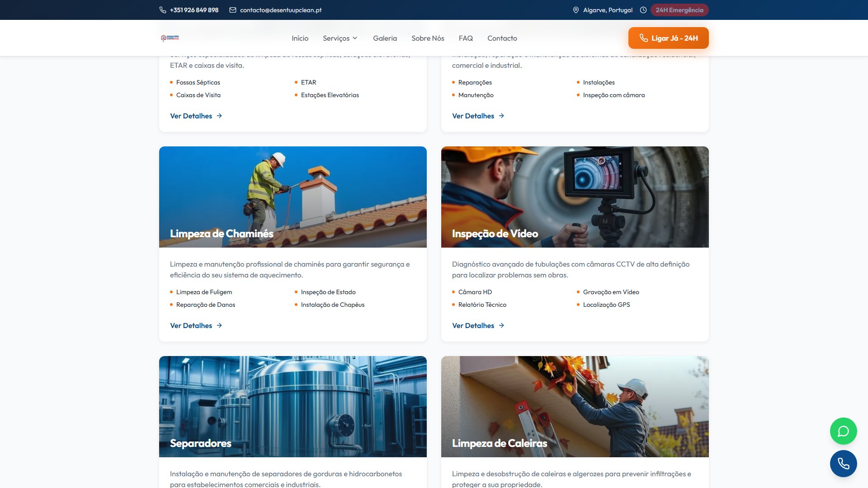Click the arrow icon after Limpeza de Chaminés Ver Detalhes

coord(219,325)
